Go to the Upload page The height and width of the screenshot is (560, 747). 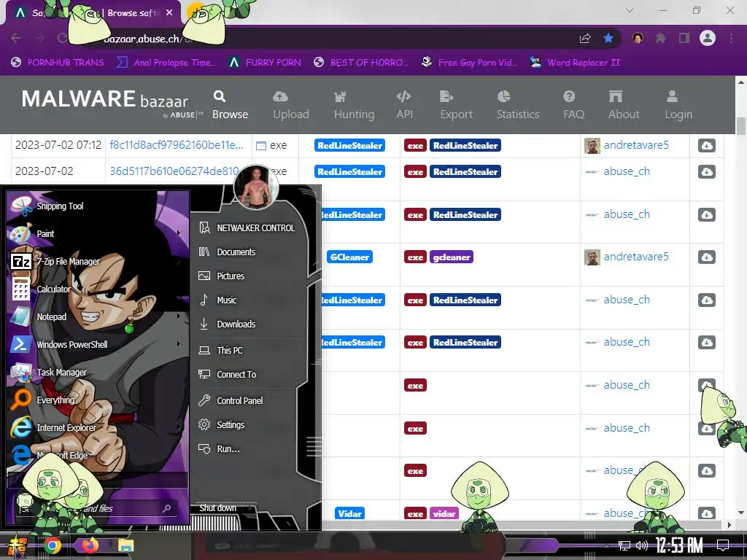290,105
